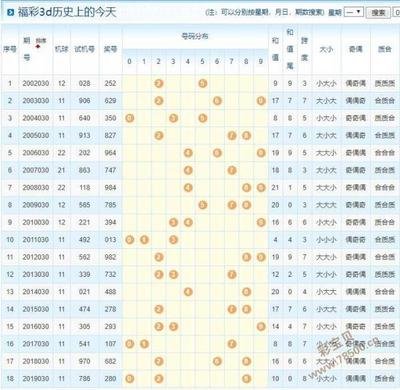
Task: Click ball 8 in row 2012030
Action: [246, 257]
